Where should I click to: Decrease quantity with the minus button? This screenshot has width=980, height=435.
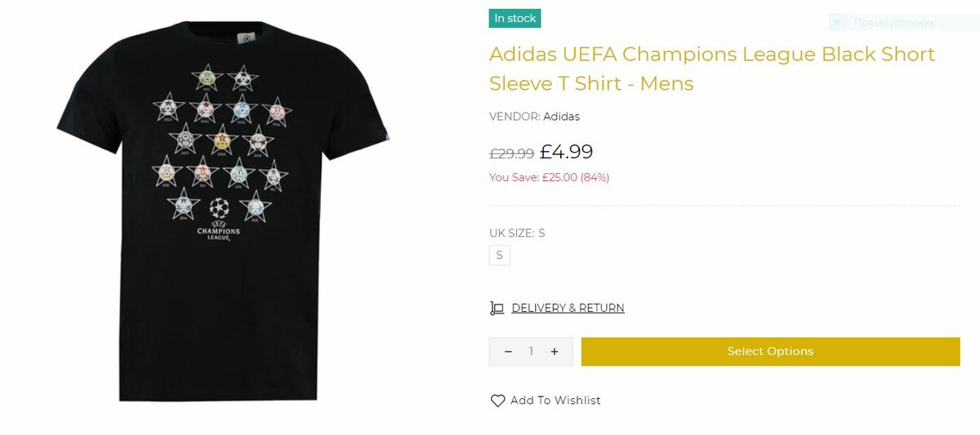point(508,352)
